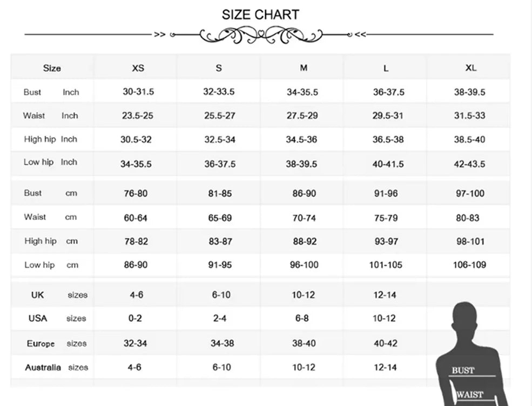Viewport: 532px width, 406px height.
Task: Select the L column header
Action: click(386, 69)
